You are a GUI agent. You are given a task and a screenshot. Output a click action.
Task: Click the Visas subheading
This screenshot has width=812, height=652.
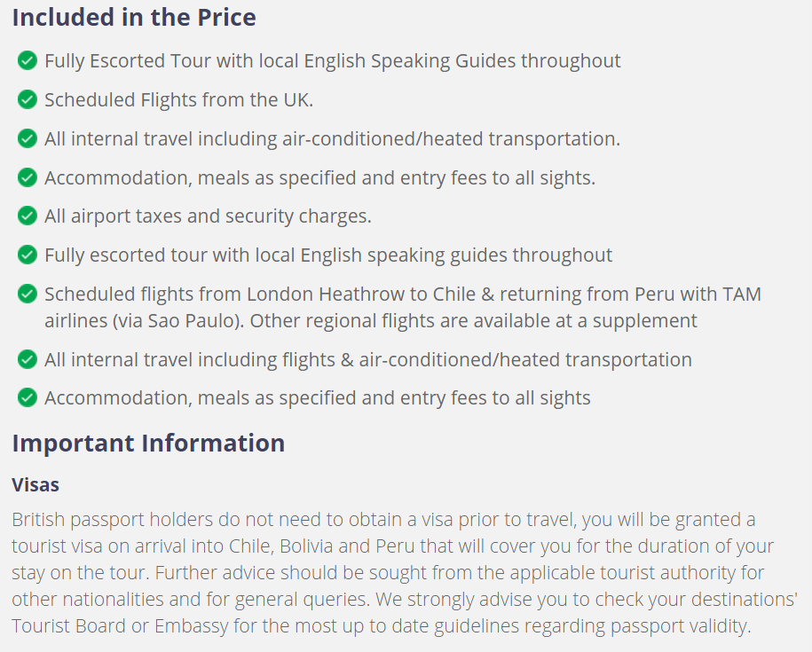pos(35,485)
